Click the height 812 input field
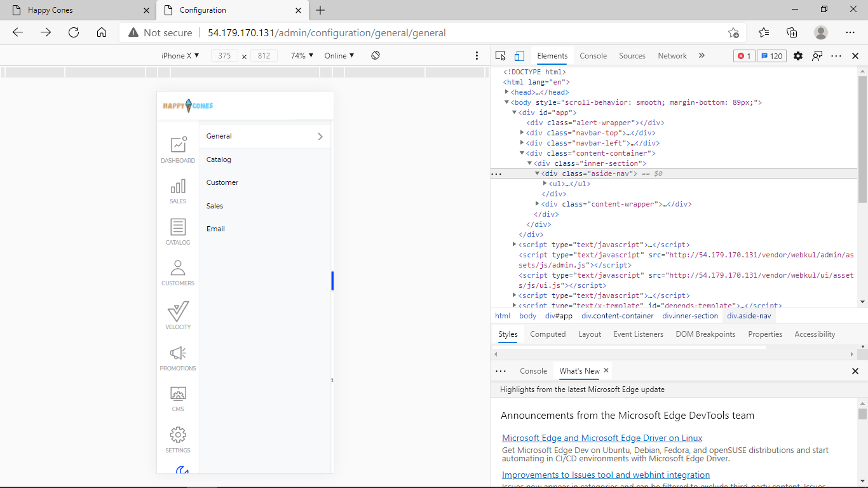 point(264,56)
